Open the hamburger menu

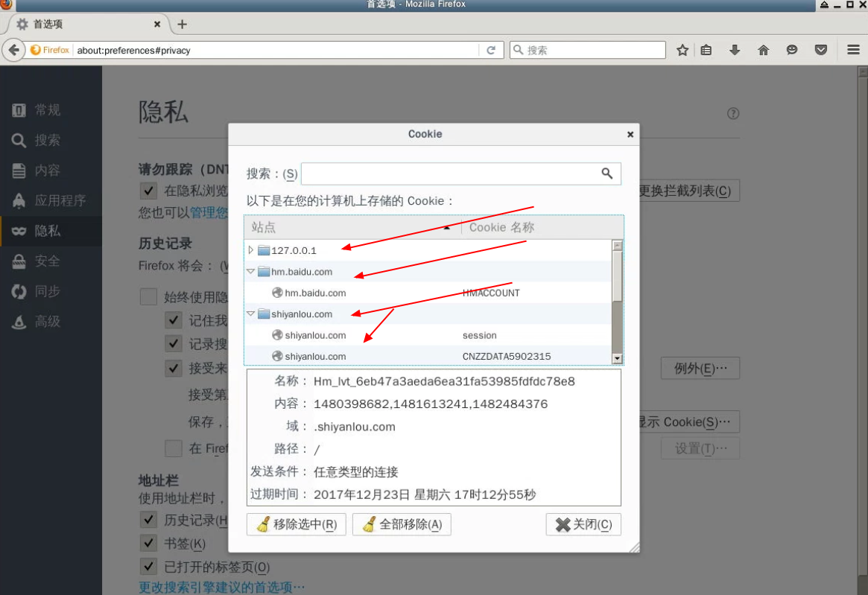pyautogui.click(x=853, y=51)
